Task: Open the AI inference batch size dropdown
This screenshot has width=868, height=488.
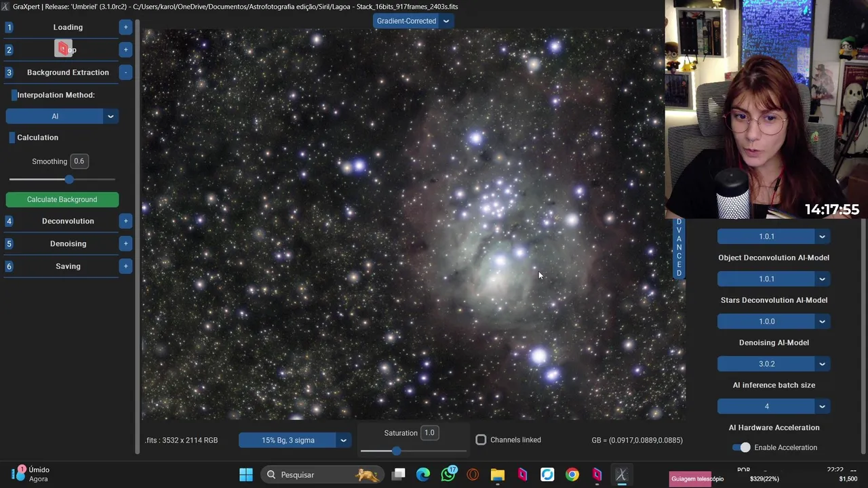Action: pos(773,407)
